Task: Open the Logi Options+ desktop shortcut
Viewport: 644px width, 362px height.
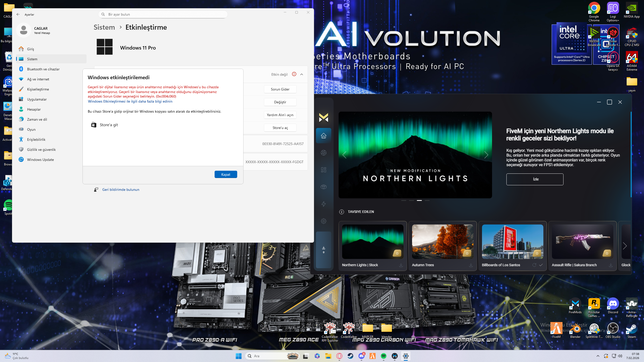Action: [613, 12]
